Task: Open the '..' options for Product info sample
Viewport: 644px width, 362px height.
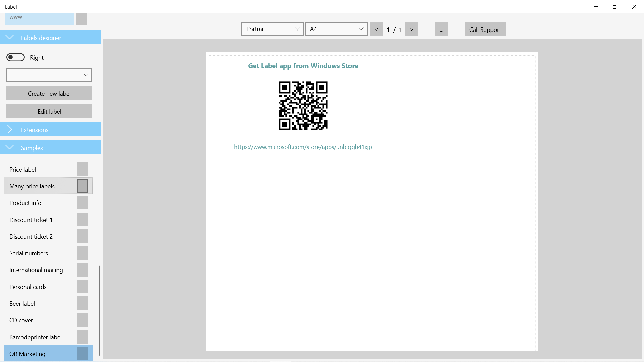Action: pyautogui.click(x=82, y=202)
